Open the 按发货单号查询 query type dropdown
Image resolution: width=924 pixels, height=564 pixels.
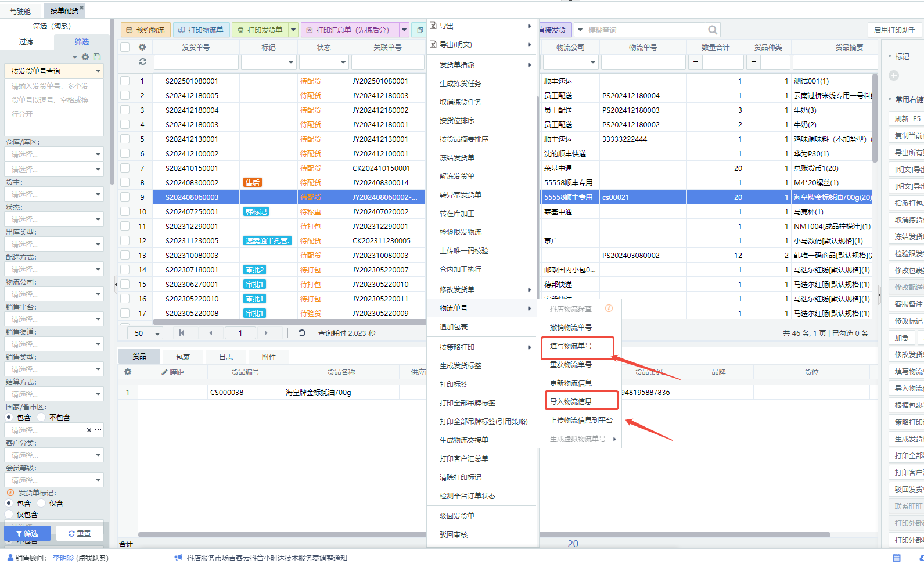point(53,71)
